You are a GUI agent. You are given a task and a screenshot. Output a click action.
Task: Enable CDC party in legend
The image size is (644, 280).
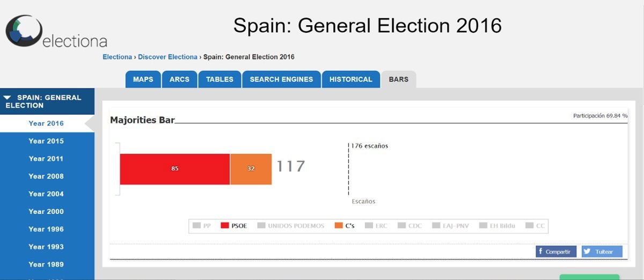tap(409, 226)
